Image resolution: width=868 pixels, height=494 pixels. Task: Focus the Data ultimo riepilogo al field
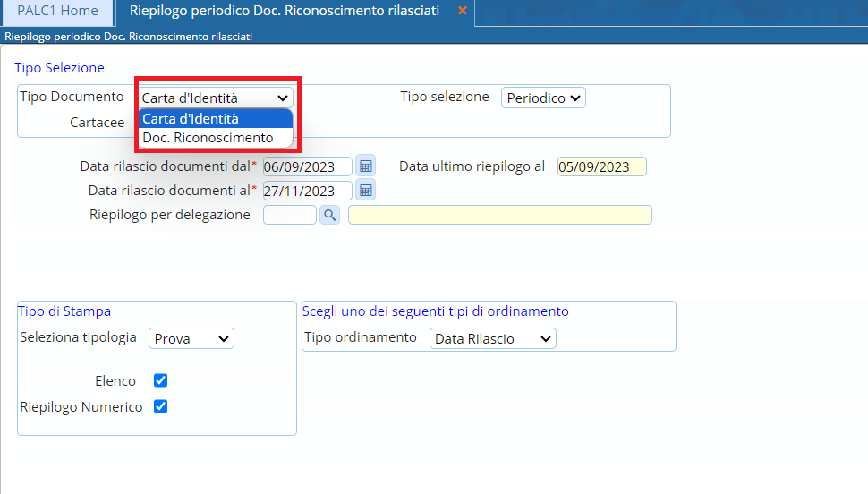tap(600, 166)
